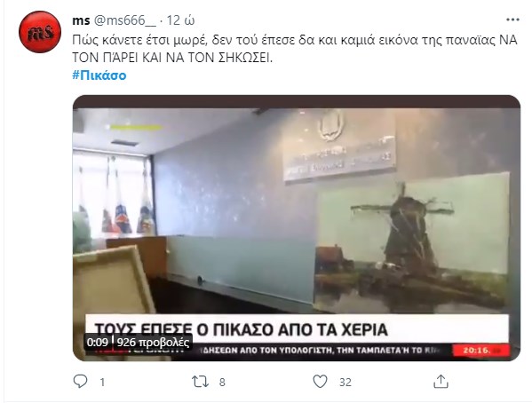
Task: Open the three-dot more options menu
Action: (512, 20)
